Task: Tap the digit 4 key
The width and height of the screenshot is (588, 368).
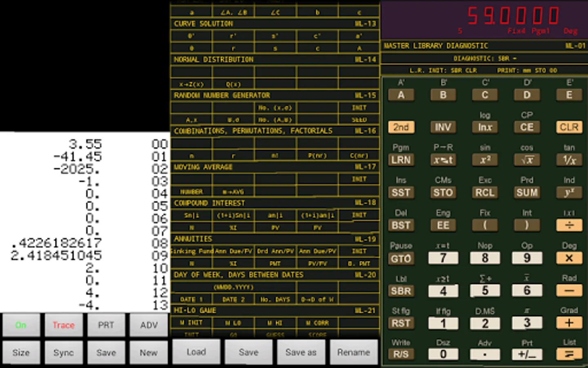Action: point(443,291)
